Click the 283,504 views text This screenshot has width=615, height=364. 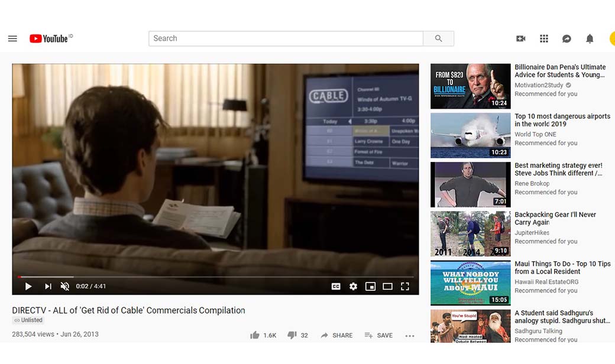pos(33,334)
